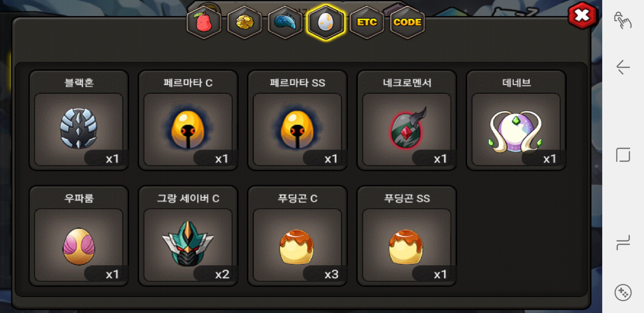Close the inventory with red X
644x313 pixels.
click(582, 16)
